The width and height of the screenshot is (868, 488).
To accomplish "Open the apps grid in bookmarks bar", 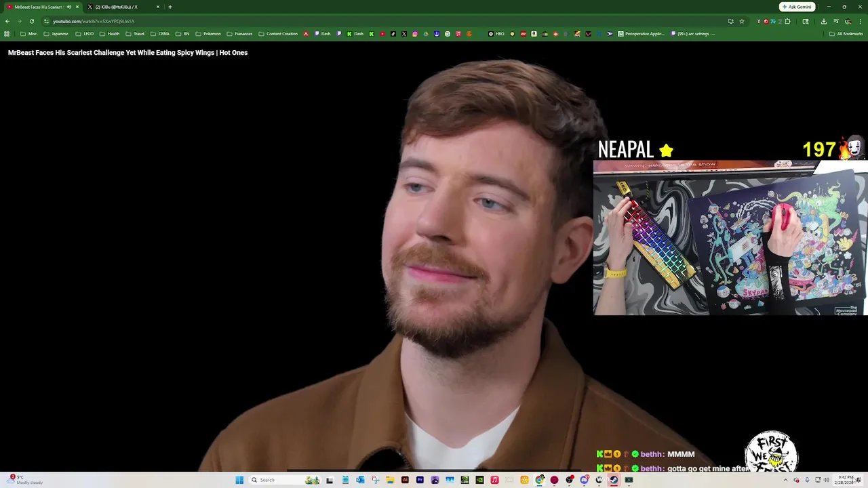I will [7, 34].
